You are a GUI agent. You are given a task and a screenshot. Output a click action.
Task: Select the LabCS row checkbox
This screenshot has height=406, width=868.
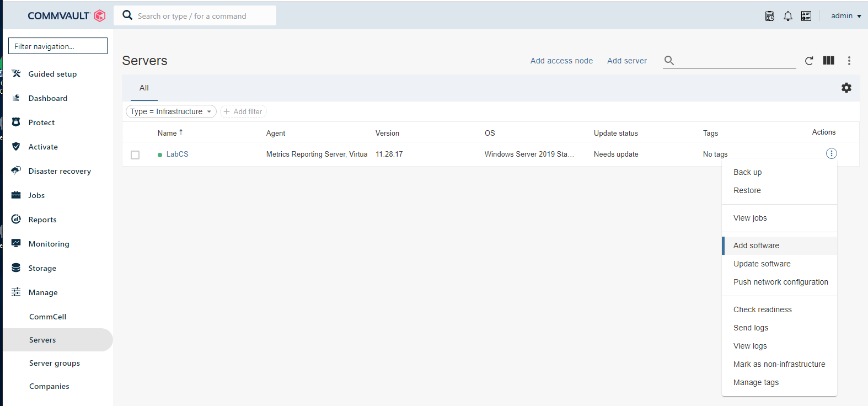135,155
